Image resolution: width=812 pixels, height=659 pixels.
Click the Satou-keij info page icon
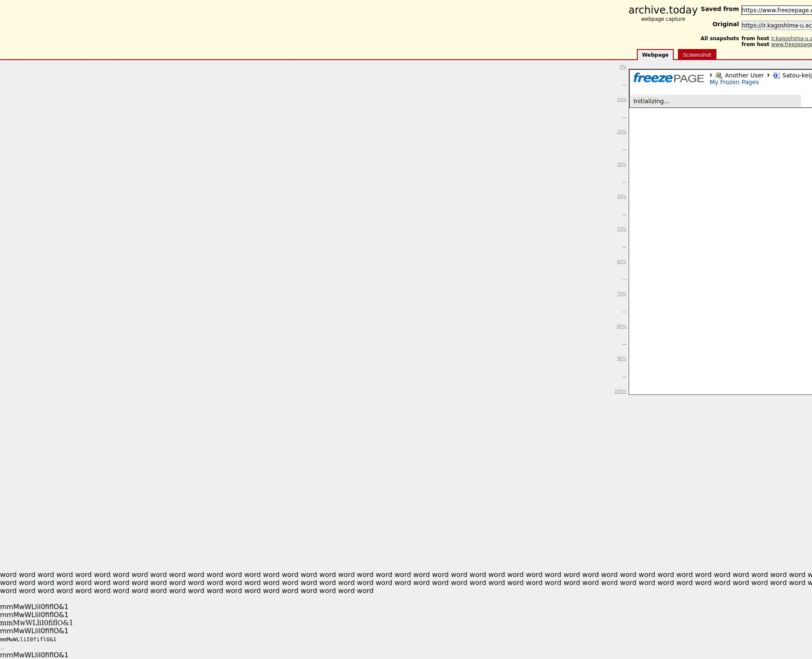click(x=776, y=75)
